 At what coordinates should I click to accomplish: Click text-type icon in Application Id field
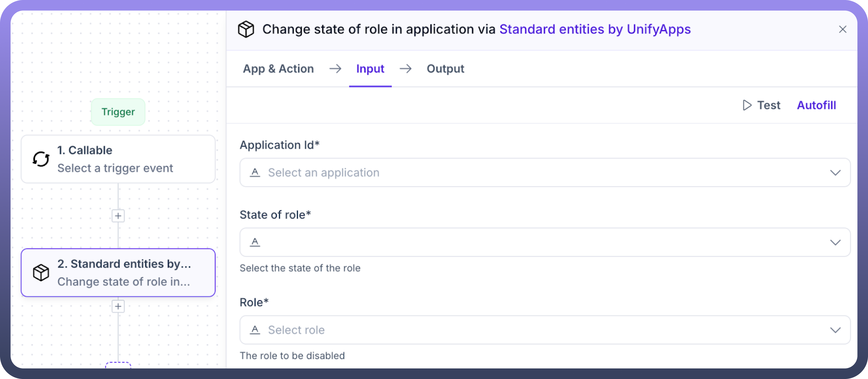[x=255, y=172]
